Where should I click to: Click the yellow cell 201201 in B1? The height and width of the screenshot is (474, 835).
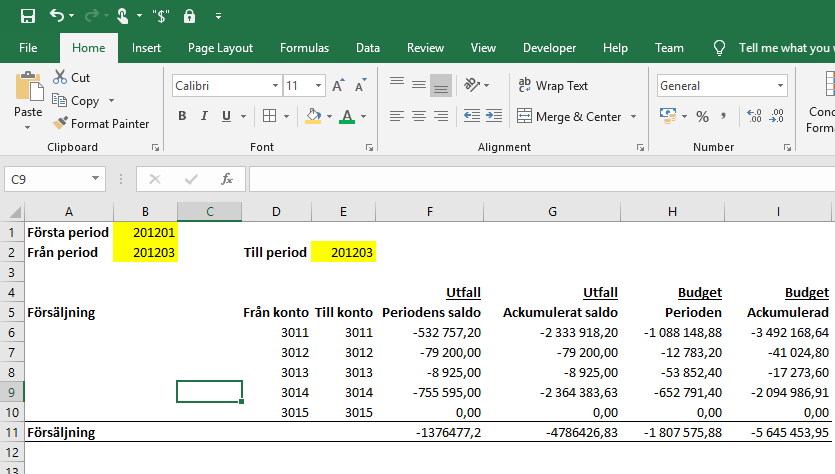(145, 232)
